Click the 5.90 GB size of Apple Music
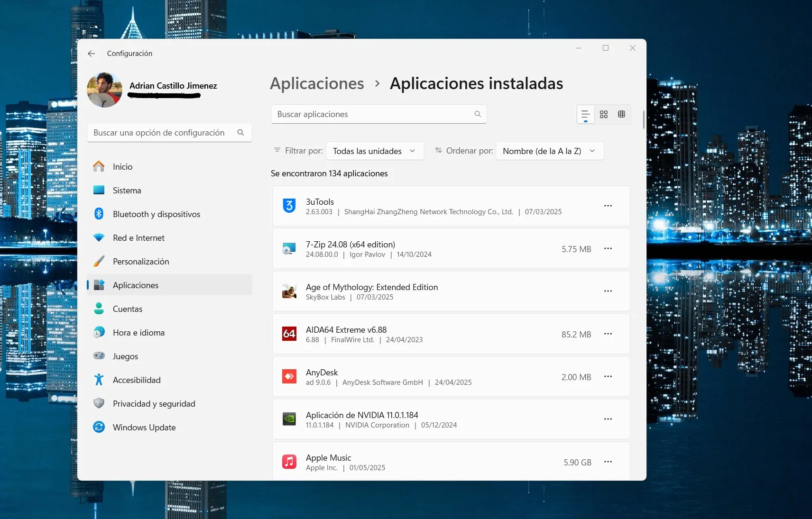 (x=577, y=463)
